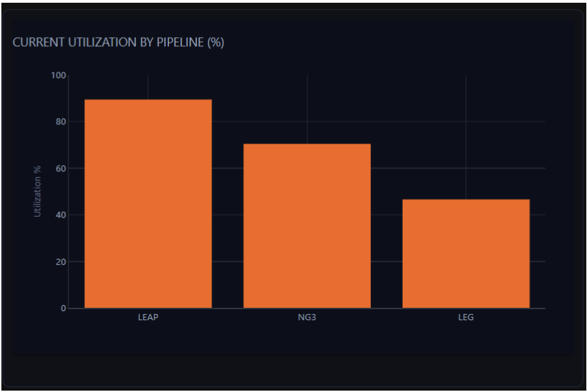587x392 pixels.
Task: Click vertical gridline above the LEAP bar
Action: (x=148, y=87)
